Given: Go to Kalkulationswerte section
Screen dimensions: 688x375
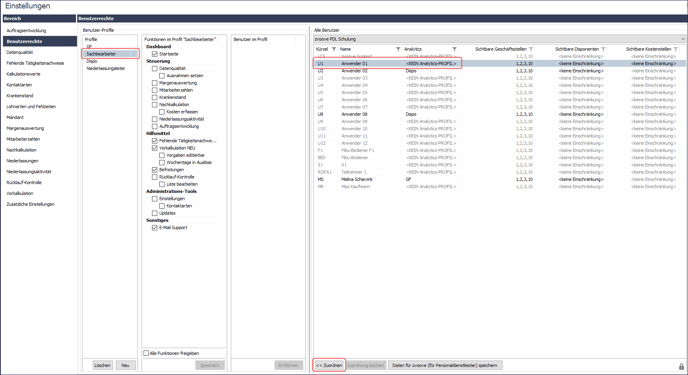Looking at the screenshot, I should pos(23,74).
